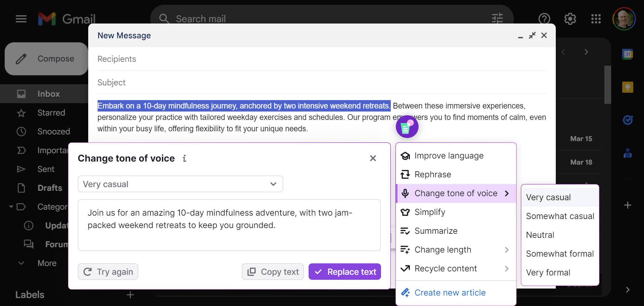Screen dimensions: 644x306
Task: Open the Gmail settings gear
Action: click(x=570, y=19)
